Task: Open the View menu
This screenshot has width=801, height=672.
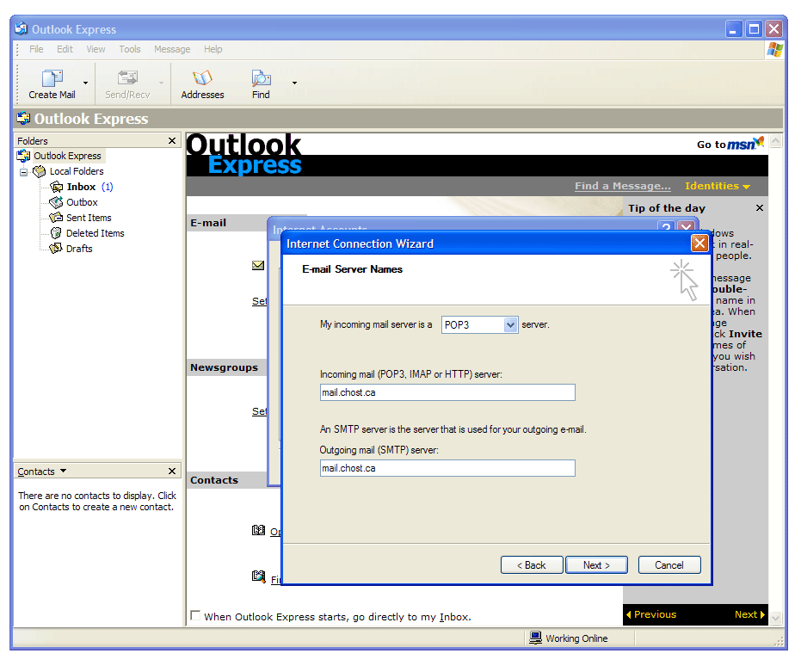Action: tap(96, 49)
